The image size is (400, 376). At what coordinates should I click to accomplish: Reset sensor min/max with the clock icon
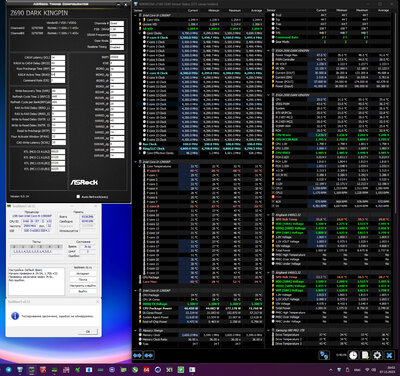(x=353, y=355)
